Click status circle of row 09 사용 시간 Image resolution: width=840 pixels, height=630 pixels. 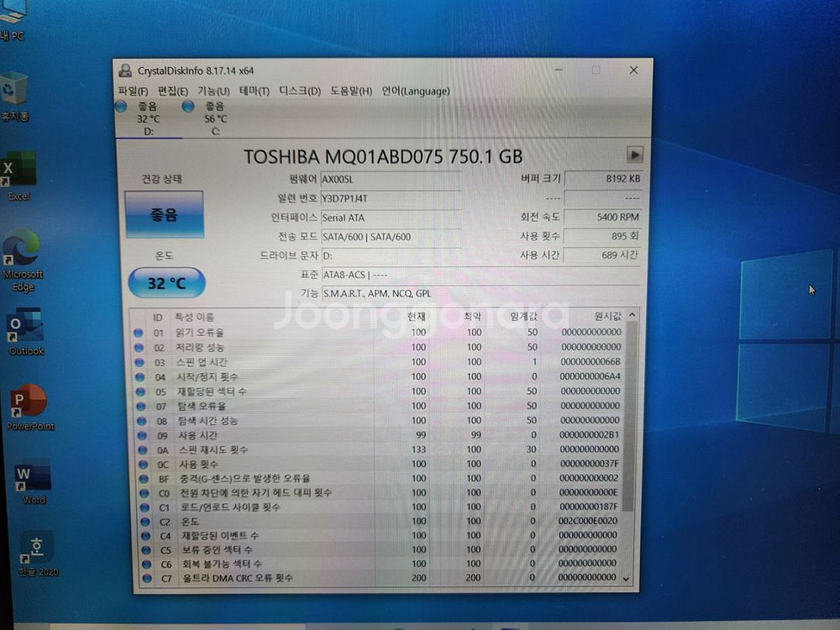tap(142, 435)
